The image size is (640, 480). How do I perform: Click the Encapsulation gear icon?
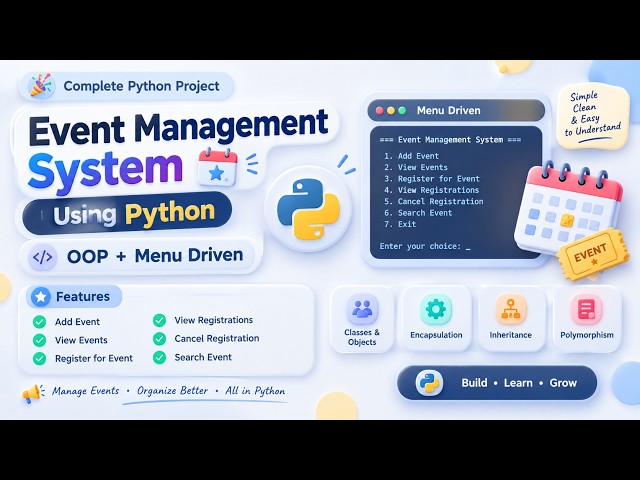tap(436, 309)
